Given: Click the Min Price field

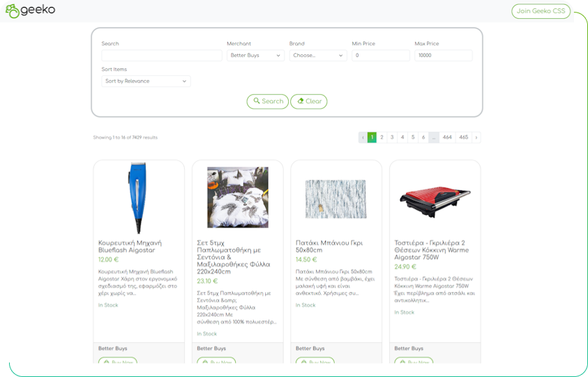Looking at the screenshot, I should pyautogui.click(x=381, y=56).
